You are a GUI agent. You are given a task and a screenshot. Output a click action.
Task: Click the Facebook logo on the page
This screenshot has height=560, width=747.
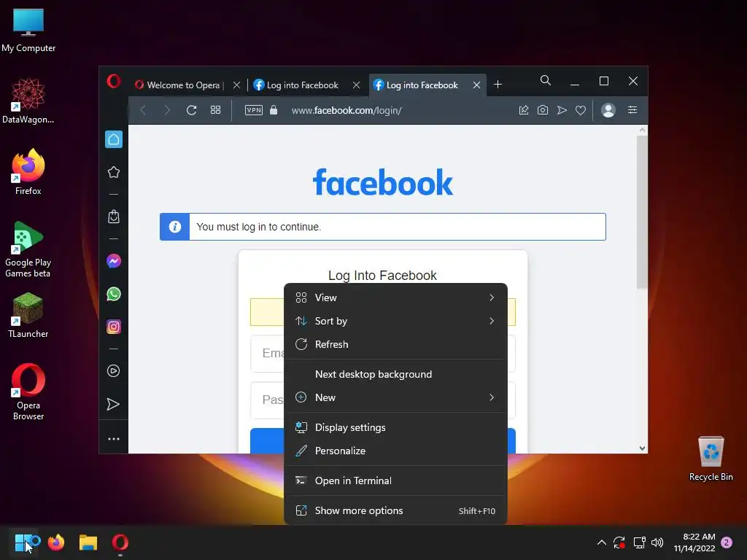click(382, 182)
